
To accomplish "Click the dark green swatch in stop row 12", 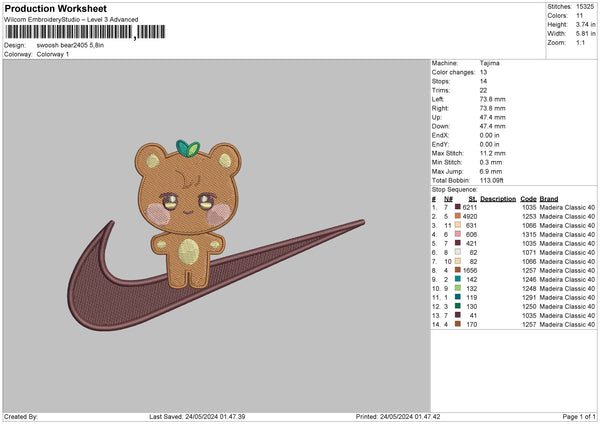I will point(458,306).
